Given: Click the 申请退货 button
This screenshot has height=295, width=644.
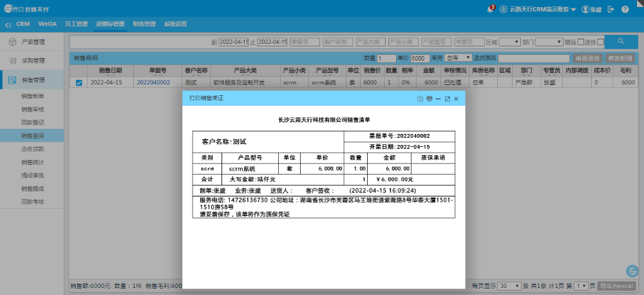Looking at the screenshot, I should (588, 58).
